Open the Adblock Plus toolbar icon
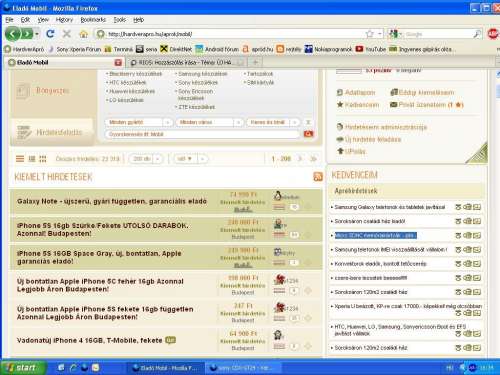 coord(493,34)
